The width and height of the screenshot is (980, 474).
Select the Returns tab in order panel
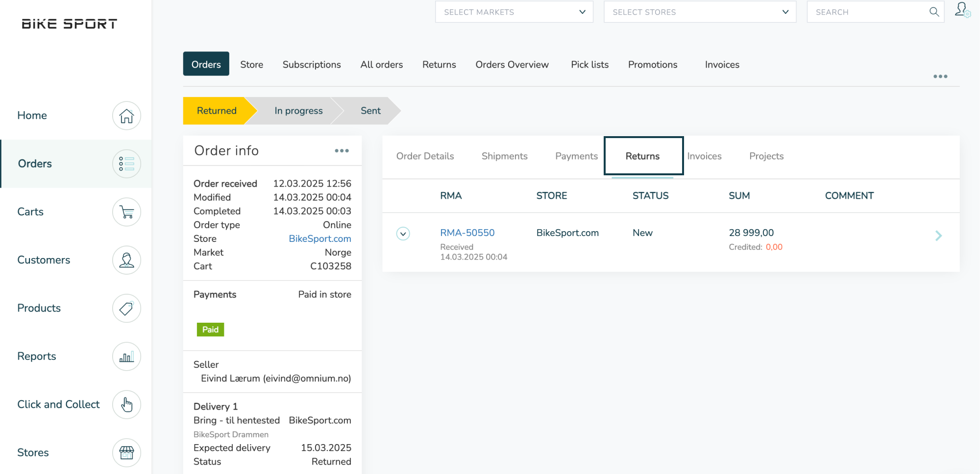(x=642, y=156)
